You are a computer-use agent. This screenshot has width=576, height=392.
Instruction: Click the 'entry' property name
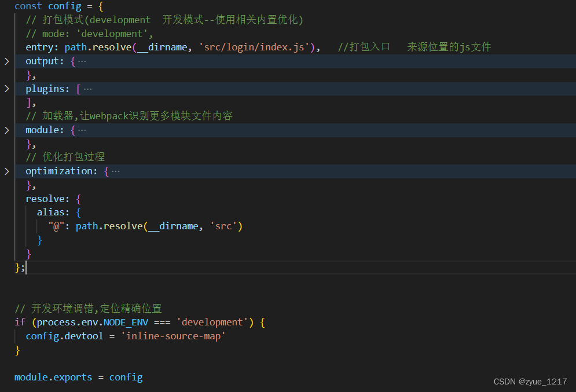coord(39,47)
